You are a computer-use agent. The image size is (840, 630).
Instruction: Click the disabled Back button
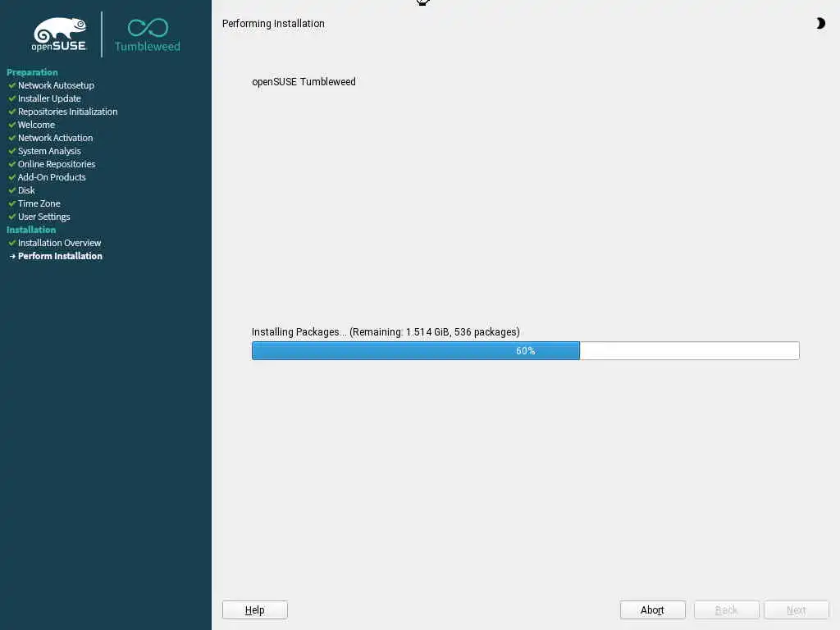[727, 609]
